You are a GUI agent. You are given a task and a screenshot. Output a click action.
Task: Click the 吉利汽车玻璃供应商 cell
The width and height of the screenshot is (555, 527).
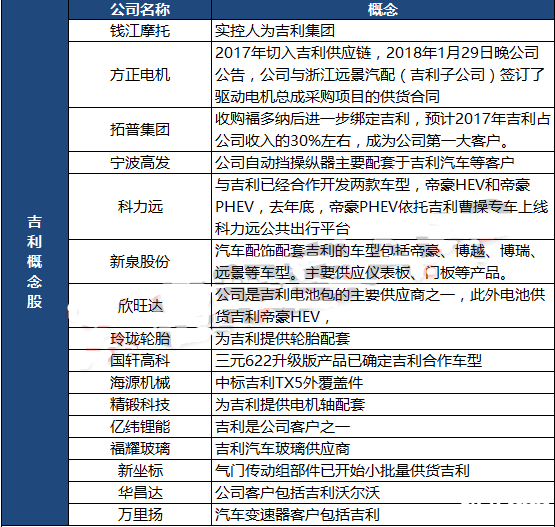[383, 449]
